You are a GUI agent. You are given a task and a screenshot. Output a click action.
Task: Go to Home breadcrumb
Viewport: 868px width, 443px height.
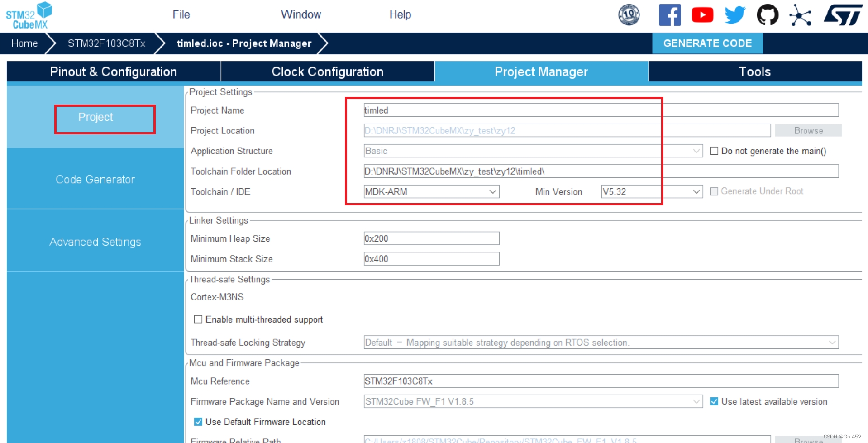point(24,43)
